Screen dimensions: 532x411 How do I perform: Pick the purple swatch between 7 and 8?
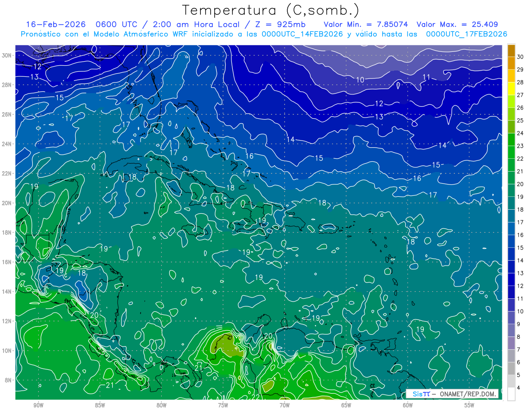[x=511, y=343]
